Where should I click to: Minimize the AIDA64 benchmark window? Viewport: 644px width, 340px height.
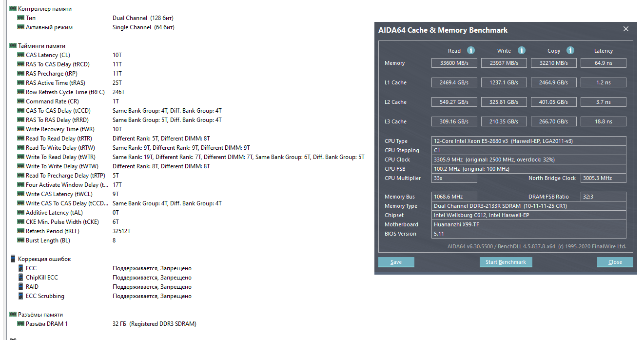[x=603, y=29]
